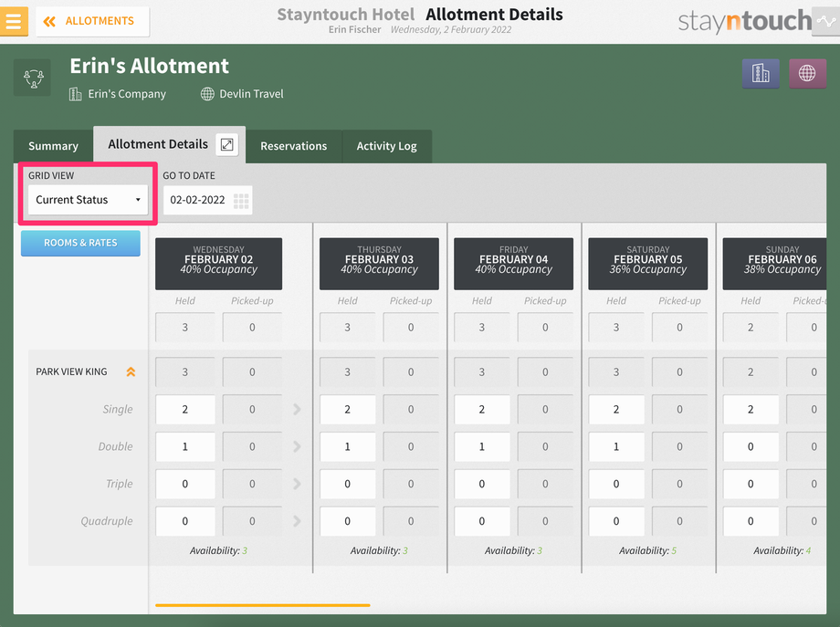Copy Triple row values across with arrow
Viewport: 840px width, 627px height.
[297, 484]
